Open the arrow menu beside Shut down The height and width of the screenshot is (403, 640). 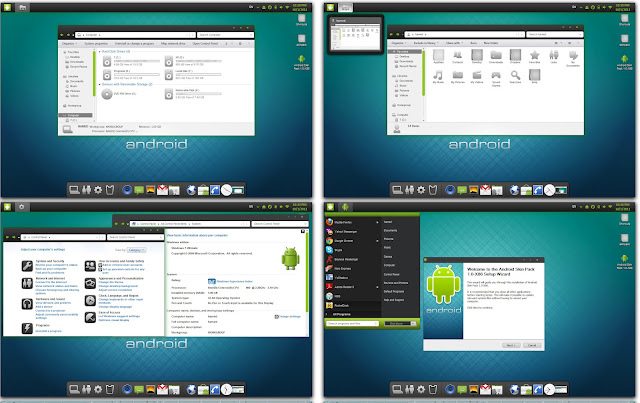tap(413, 323)
